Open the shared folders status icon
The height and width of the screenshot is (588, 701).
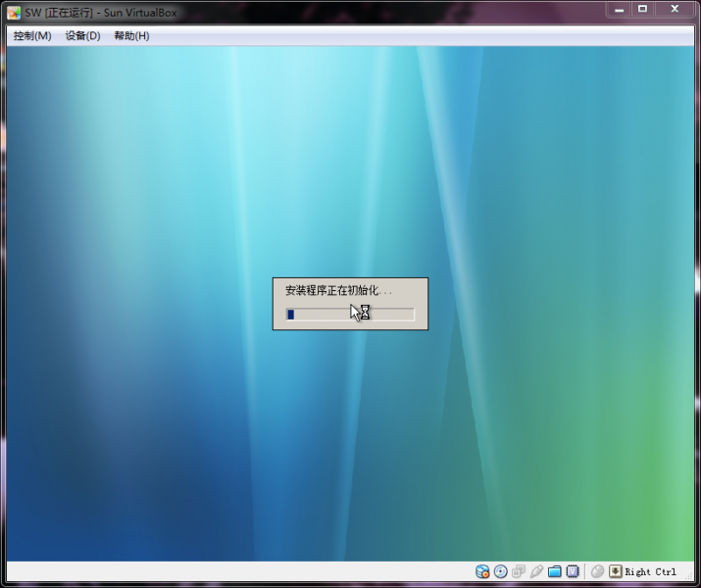pyautogui.click(x=554, y=571)
